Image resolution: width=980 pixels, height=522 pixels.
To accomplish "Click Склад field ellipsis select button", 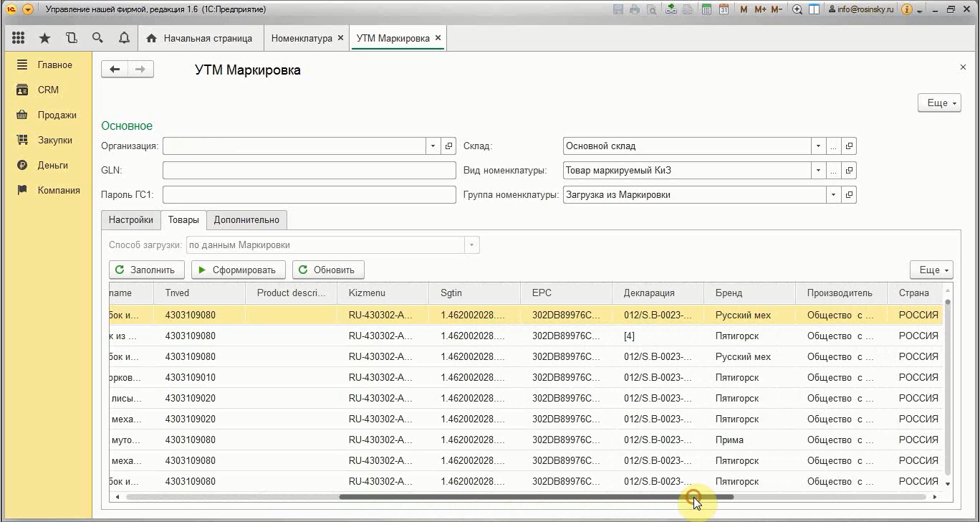I will coord(833,146).
